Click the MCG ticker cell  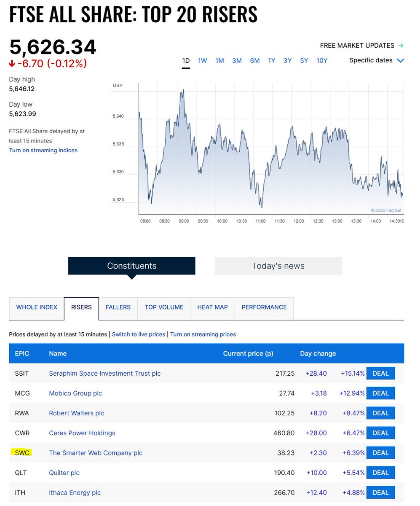point(22,393)
